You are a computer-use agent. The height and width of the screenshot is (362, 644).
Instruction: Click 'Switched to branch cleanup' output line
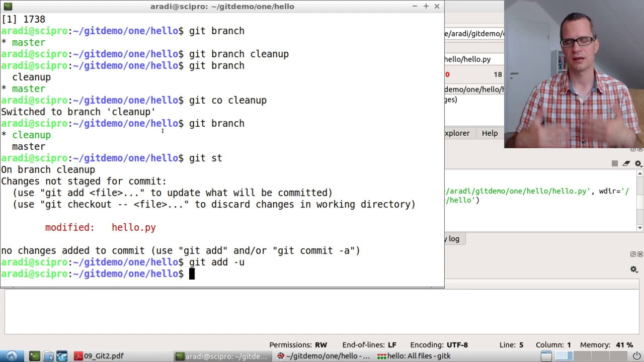tap(78, 112)
